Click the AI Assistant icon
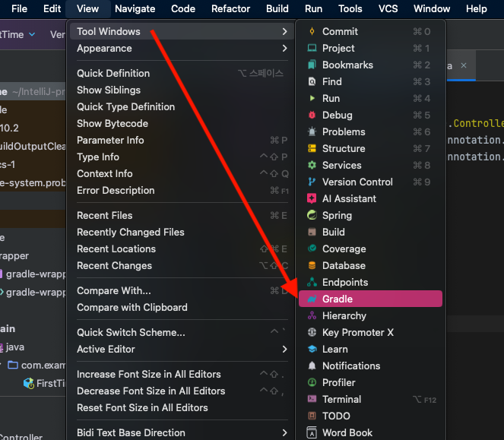 (x=312, y=198)
